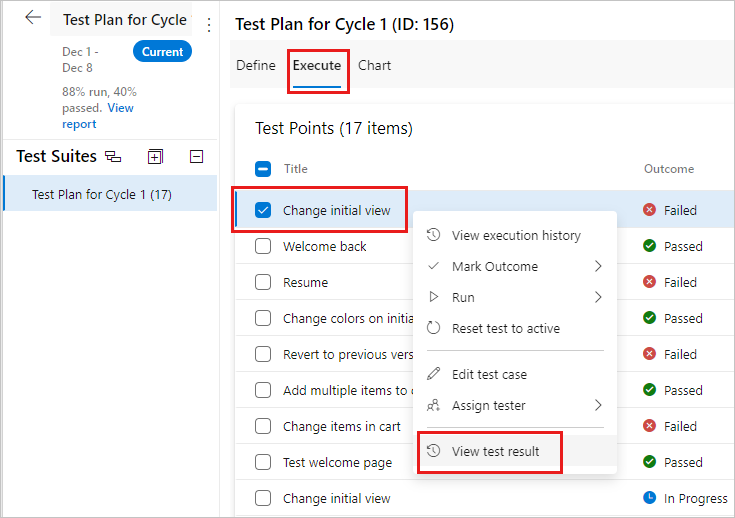Expand the Mark Outcome submenu arrow
The height and width of the screenshot is (518, 735).
(x=598, y=266)
